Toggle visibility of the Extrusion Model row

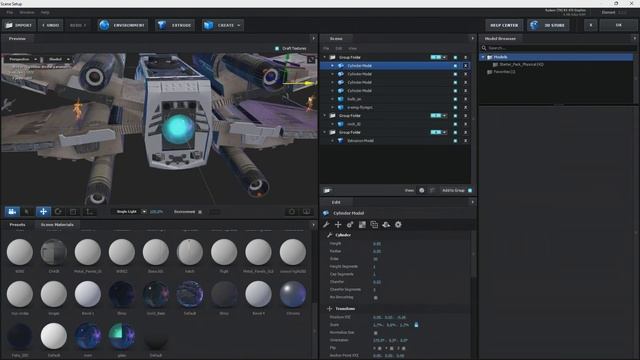455,140
